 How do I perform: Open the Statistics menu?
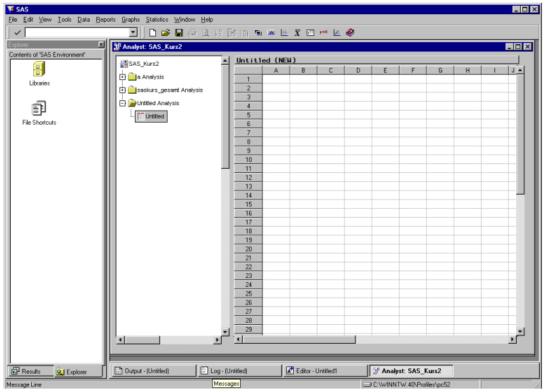click(x=157, y=20)
